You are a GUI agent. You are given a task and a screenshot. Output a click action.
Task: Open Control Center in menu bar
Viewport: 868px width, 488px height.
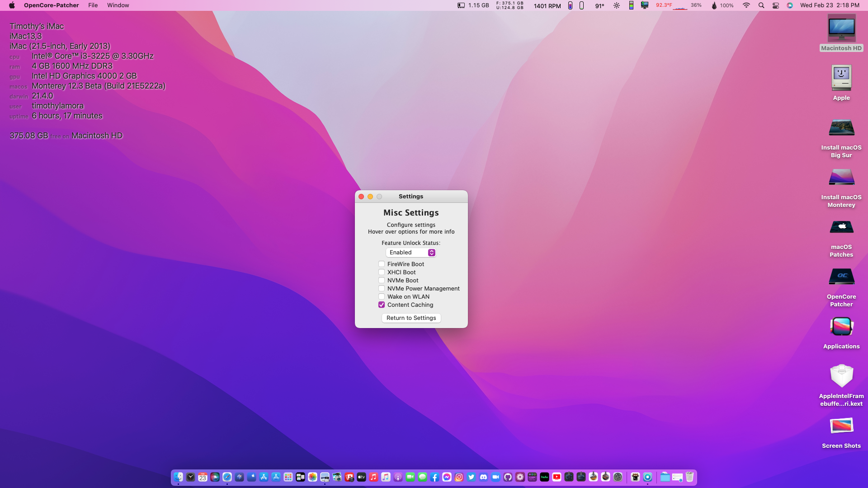click(776, 5)
